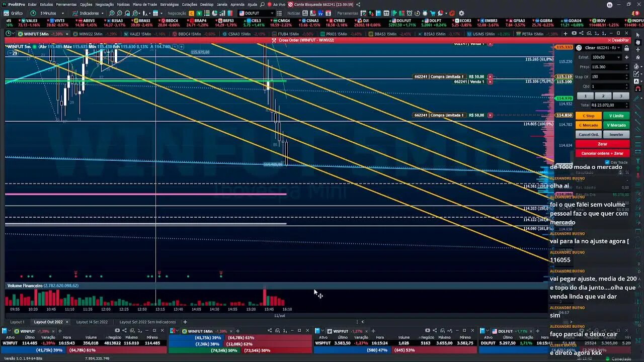The height and width of the screenshot is (362, 644).
Task: Click the YouTube icon on tab bar
Action: point(574,33)
